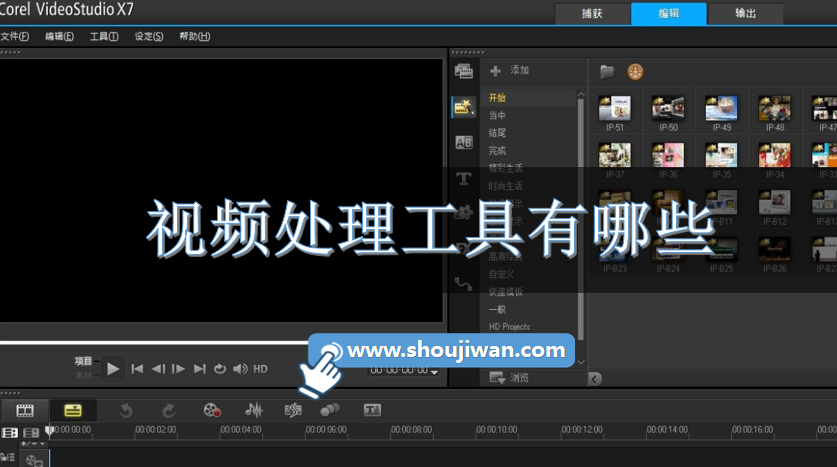Open Record/Capture option reel icon
The height and width of the screenshot is (467, 837).
click(x=212, y=410)
